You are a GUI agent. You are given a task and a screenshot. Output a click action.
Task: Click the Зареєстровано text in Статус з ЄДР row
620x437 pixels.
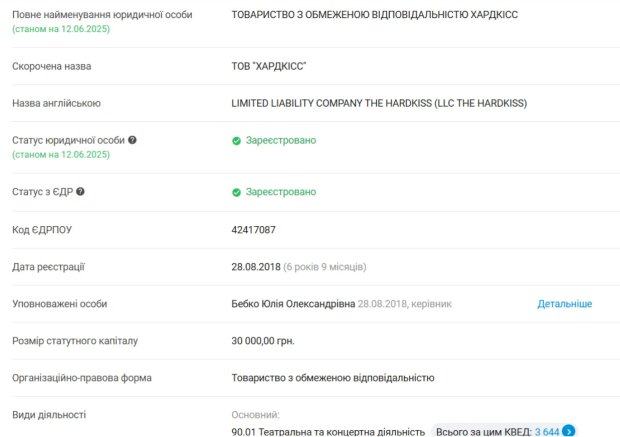(280, 191)
